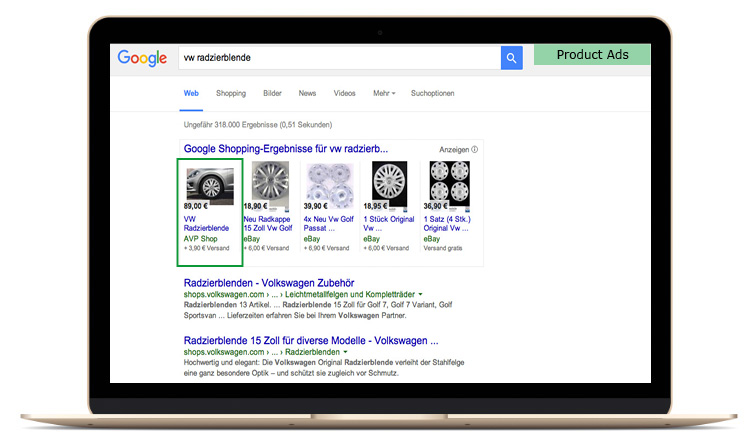Open 1 Satz (4 Stk.) Original Vw link
750x435 pixels.
[x=447, y=223]
